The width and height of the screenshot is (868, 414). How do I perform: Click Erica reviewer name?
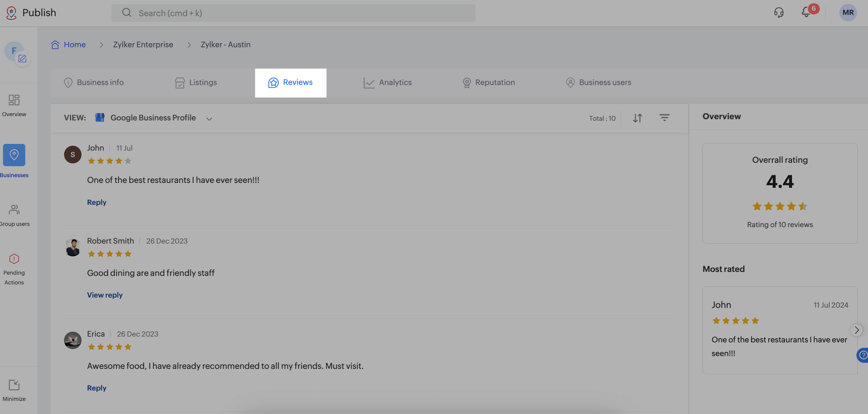[96, 334]
